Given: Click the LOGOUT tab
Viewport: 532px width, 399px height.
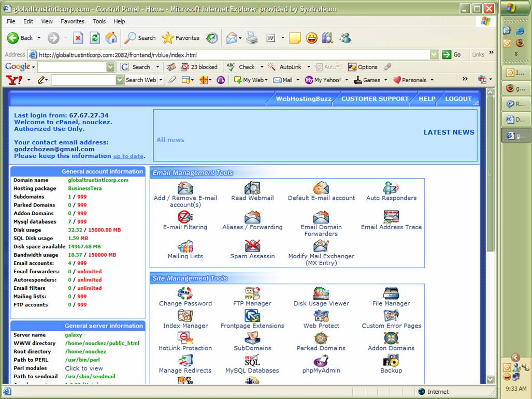Looking at the screenshot, I should pyautogui.click(x=458, y=98).
